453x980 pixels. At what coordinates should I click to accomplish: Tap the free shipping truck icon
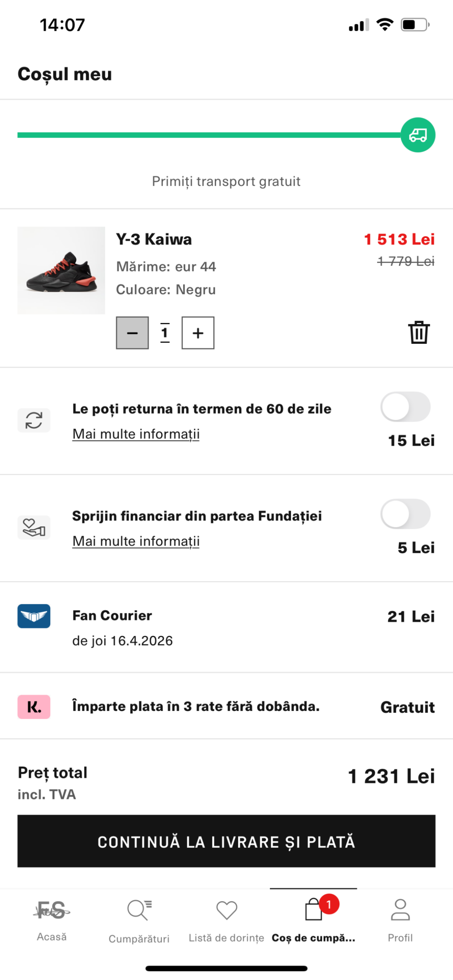pos(417,135)
